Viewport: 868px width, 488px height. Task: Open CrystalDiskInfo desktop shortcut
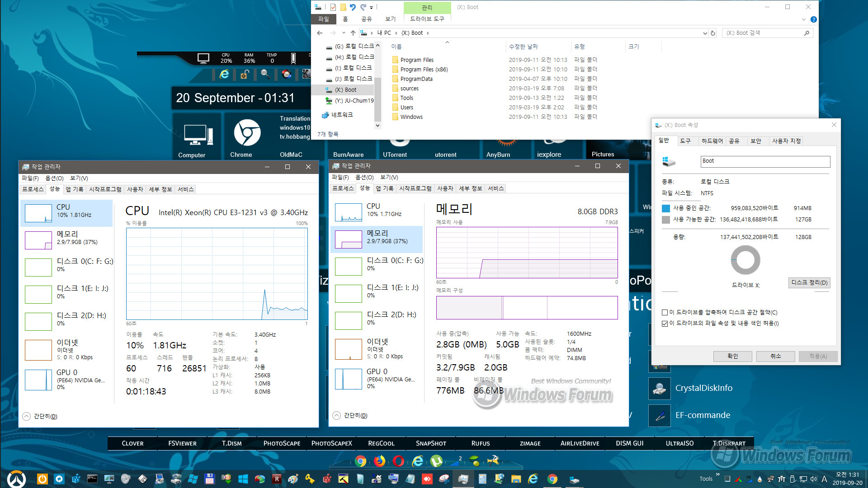691,388
